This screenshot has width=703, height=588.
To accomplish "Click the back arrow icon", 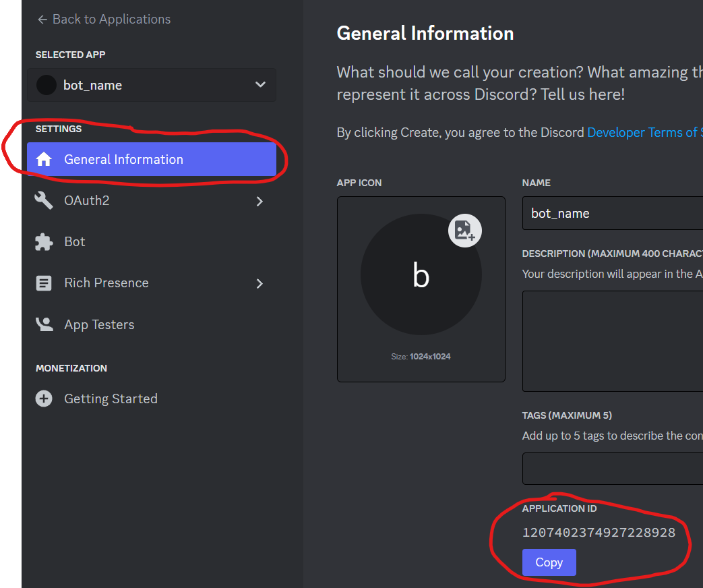I will pos(42,20).
